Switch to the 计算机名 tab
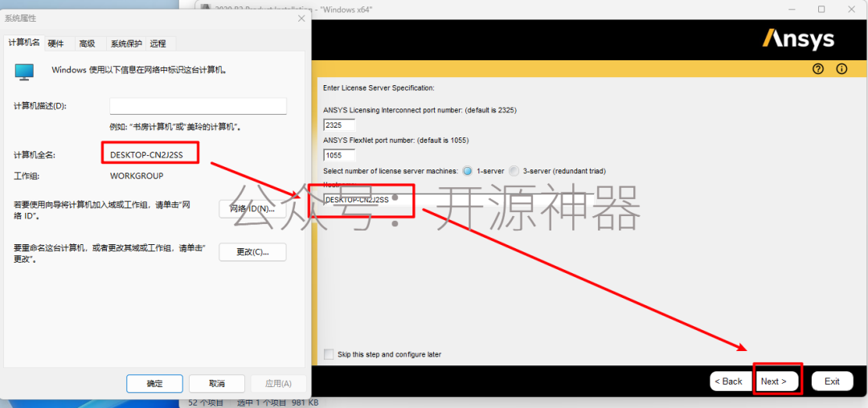This screenshot has width=868, height=408. 24,43
